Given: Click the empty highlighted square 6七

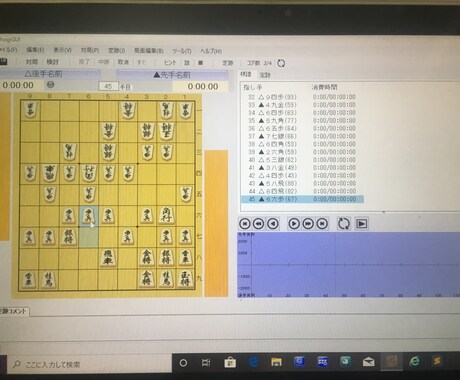Looking at the screenshot, I should click(x=89, y=237).
